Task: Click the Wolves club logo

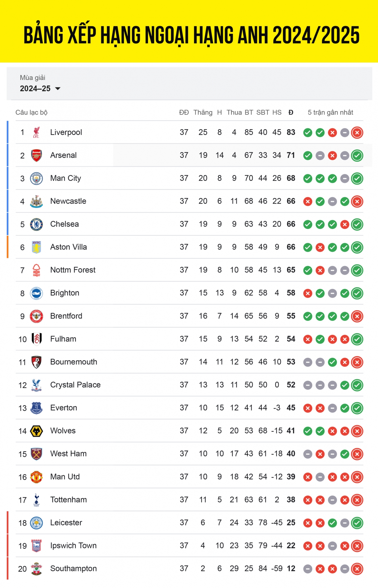Action: [37, 431]
